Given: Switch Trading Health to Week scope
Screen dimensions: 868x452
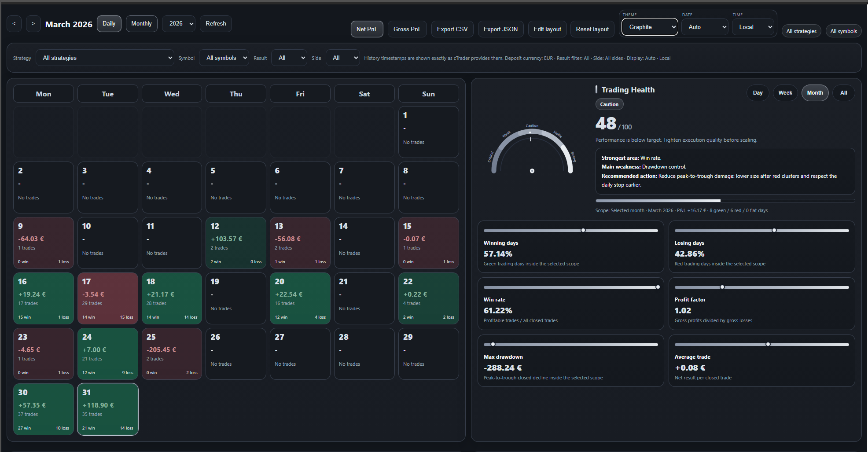Looking at the screenshot, I should click(x=785, y=92).
